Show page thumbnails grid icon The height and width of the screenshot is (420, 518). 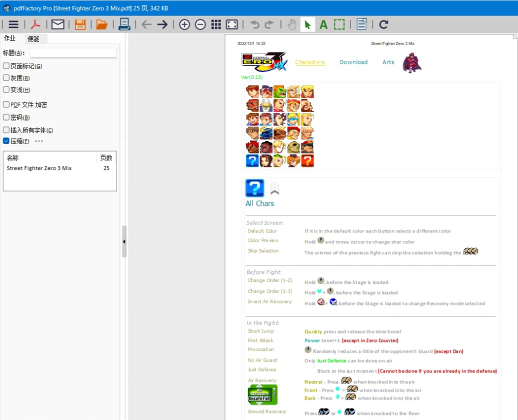pyautogui.click(x=216, y=24)
